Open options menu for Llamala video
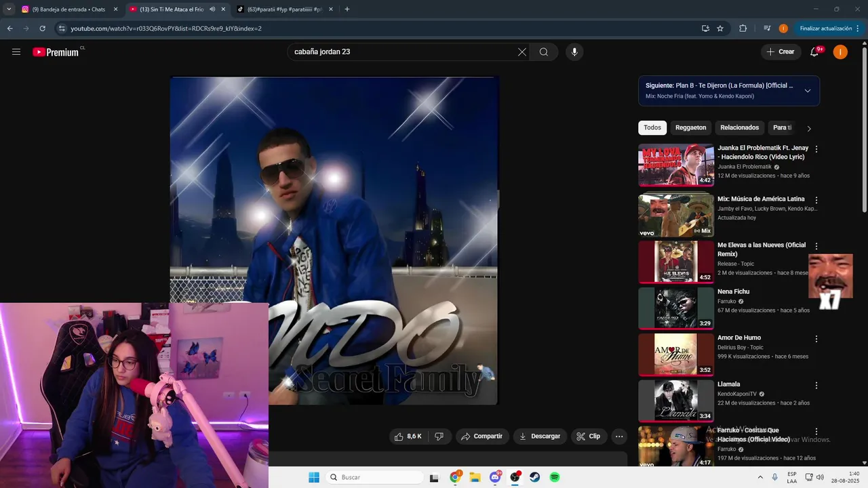Viewport: 868px width, 488px height. 816,385
